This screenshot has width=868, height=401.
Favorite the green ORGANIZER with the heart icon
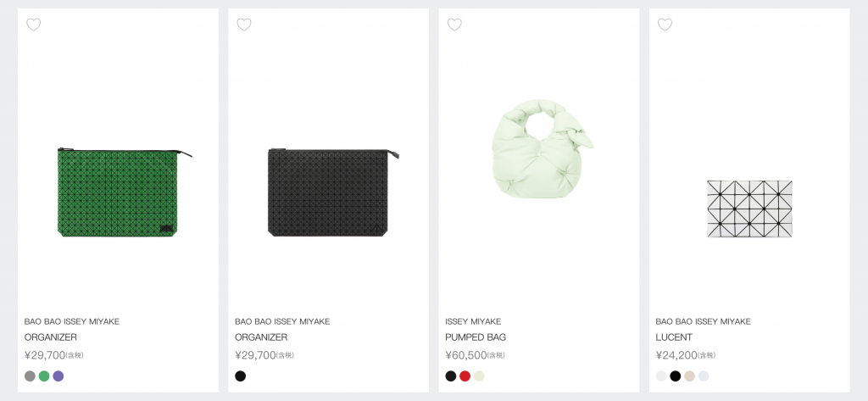(x=33, y=25)
